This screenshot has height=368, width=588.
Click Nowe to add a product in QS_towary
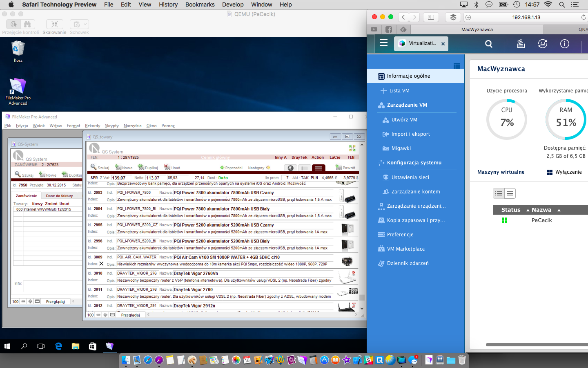pos(124,168)
